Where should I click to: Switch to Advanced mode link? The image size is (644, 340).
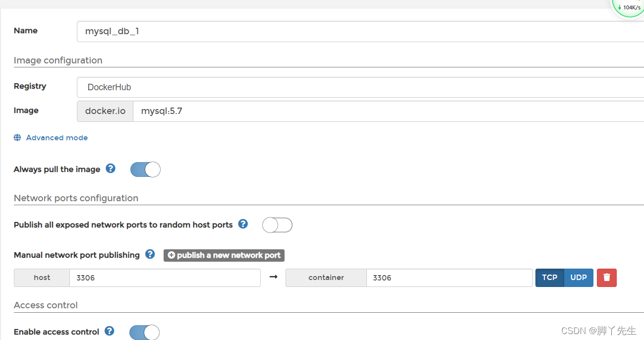(57, 138)
